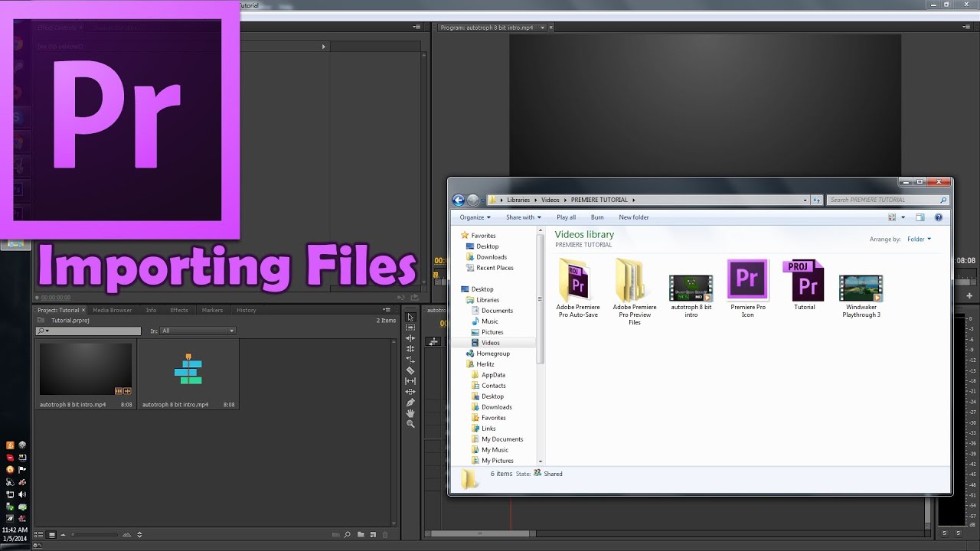This screenshot has width=980, height=551.
Task: Open Arrange by Folder dropdown
Action: (x=919, y=240)
